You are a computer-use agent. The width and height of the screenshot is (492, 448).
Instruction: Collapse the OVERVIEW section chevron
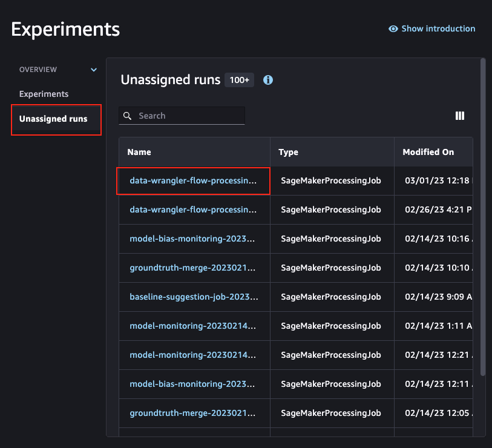pos(94,70)
